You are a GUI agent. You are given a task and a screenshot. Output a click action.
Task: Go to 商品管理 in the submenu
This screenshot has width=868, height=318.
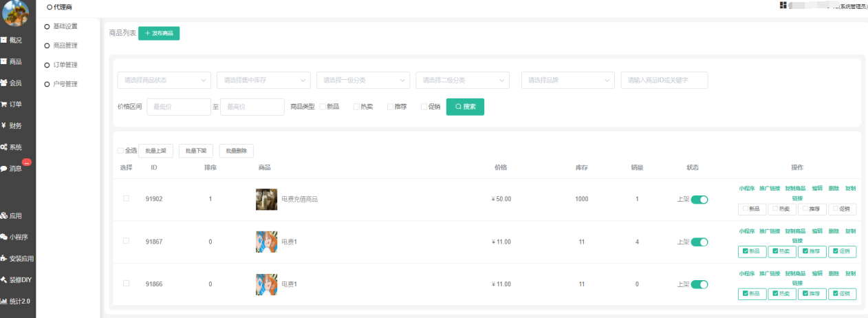coord(65,45)
